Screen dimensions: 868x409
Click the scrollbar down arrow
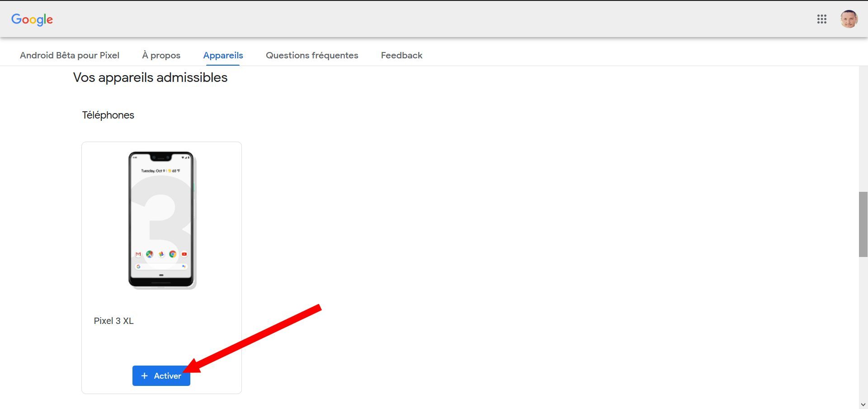point(863,404)
